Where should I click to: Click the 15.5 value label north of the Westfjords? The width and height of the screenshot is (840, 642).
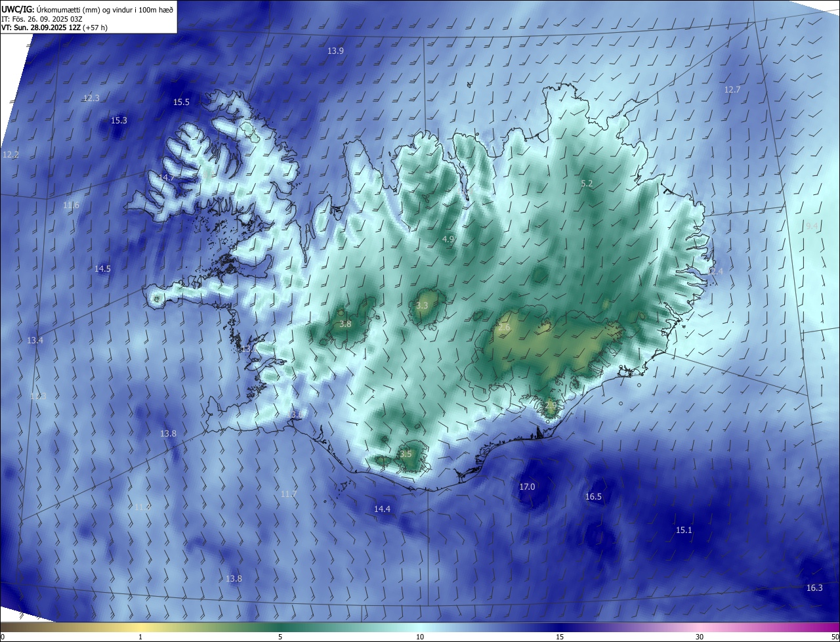[x=181, y=102]
